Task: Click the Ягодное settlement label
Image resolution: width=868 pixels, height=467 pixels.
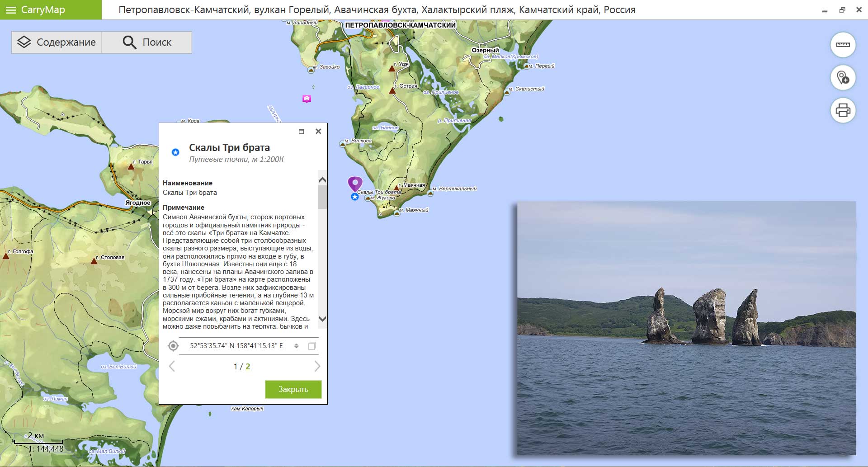Action: pyautogui.click(x=138, y=203)
